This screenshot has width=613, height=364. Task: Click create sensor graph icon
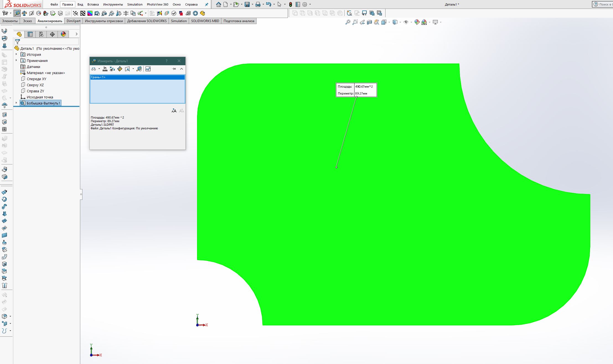pyautogui.click(x=148, y=69)
